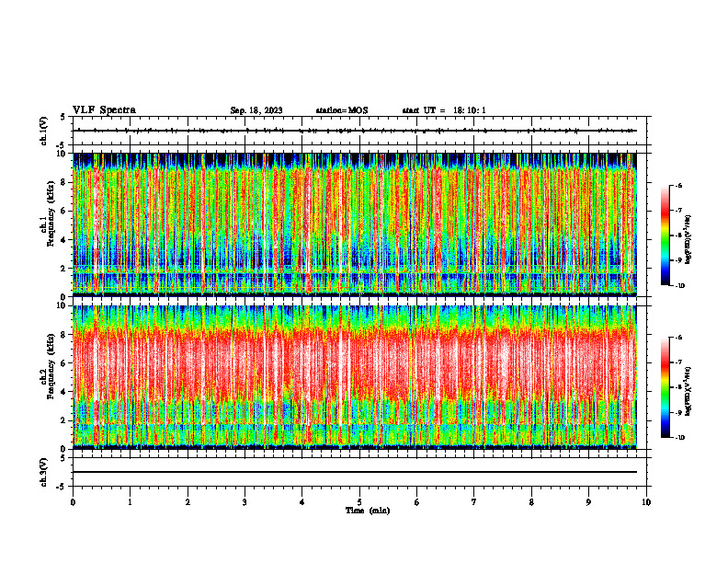Click inside the ch.1 spectrogram panel
The width and height of the screenshot is (728, 563).
pyautogui.click(x=355, y=224)
